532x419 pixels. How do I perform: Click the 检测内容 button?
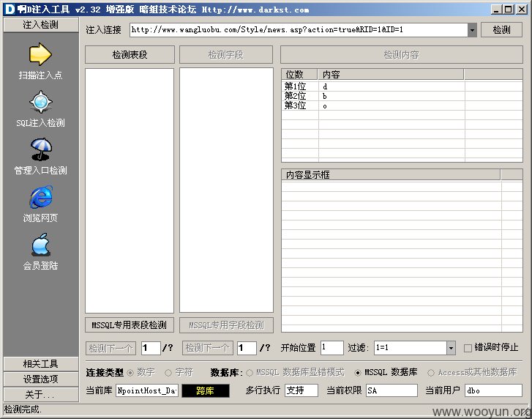[401, 55]
